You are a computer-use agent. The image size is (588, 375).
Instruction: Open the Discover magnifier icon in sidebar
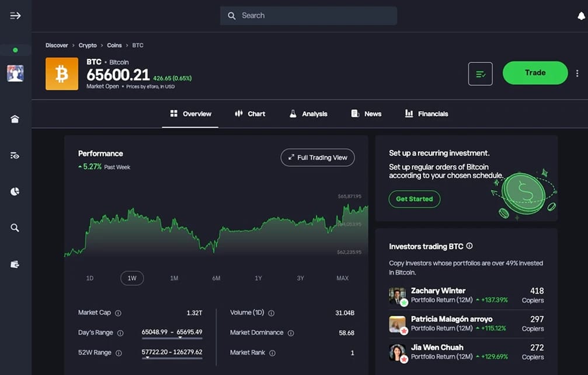[x=15, y=228]
